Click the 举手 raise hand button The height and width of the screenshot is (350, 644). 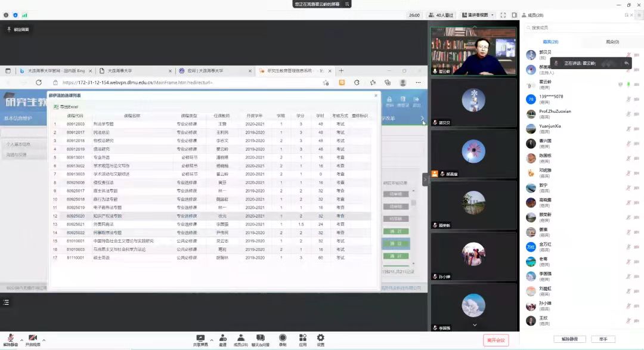click(603, 339)
